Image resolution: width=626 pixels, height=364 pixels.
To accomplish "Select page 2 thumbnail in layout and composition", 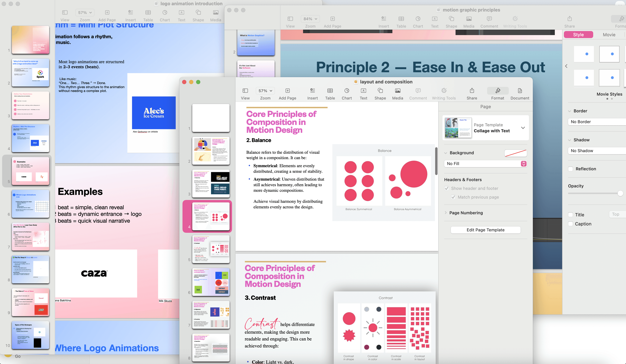I will (x=211, y=151).
